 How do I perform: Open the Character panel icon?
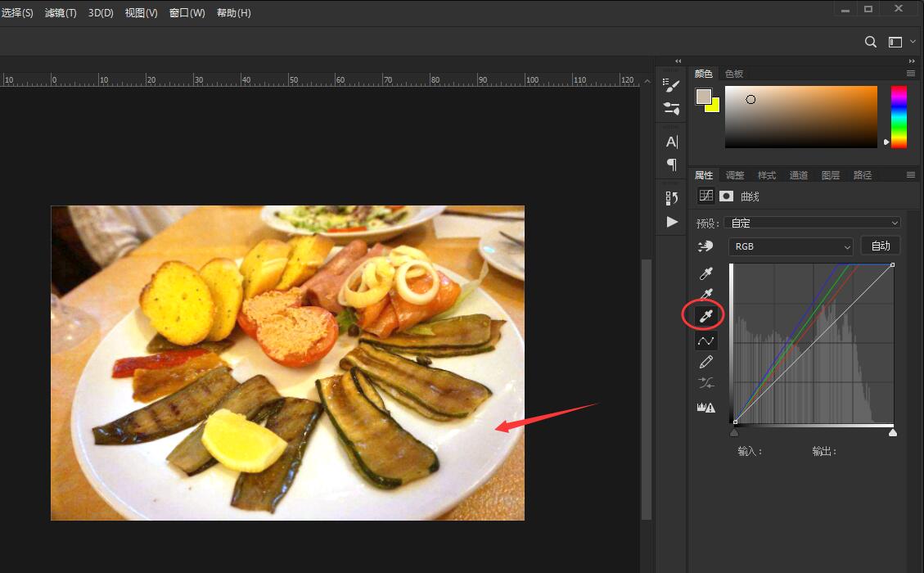coord(672,142)
